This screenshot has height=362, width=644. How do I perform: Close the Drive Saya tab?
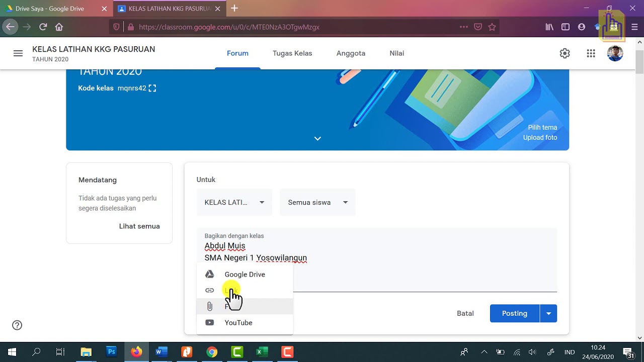coord(104,9)
